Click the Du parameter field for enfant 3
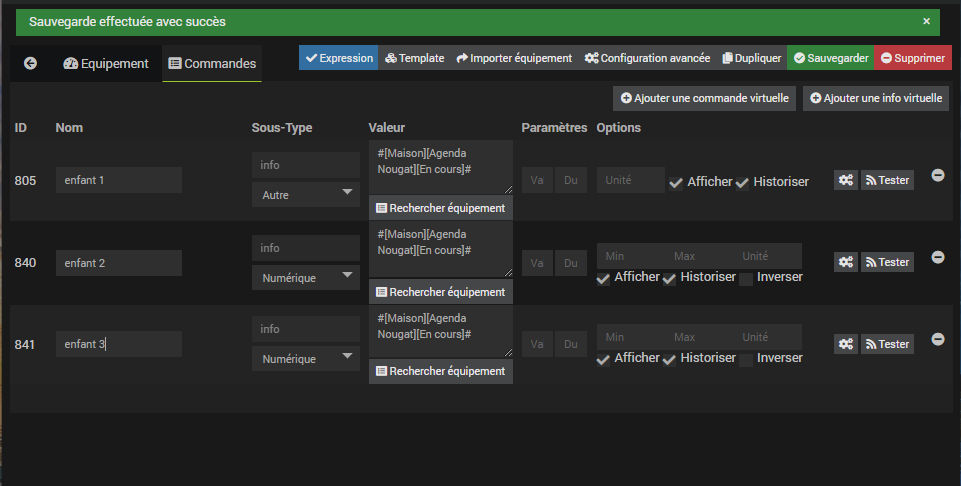961x486 pixels. coord(571,344)
